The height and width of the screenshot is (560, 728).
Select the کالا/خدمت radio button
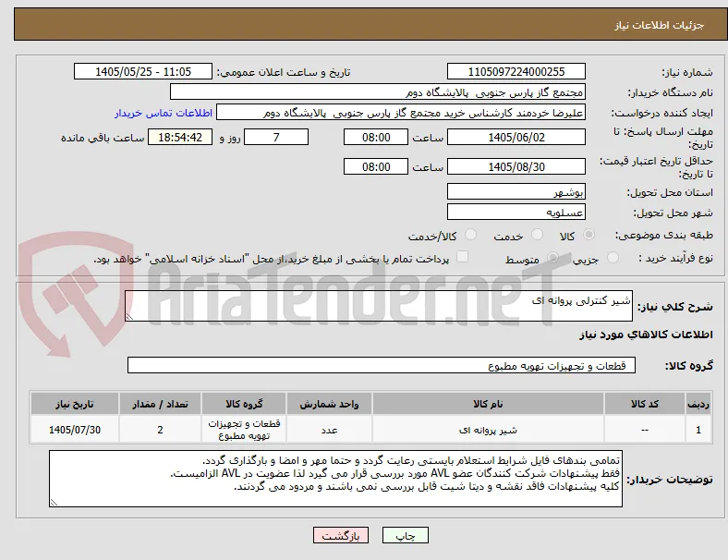coord(471,235)
